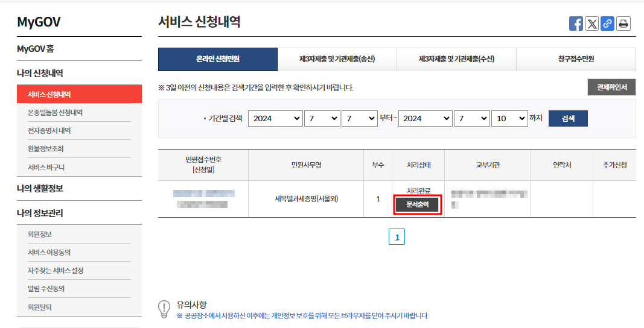
Task: Share page on Facebook icon
Action: [x=576, y=24]
